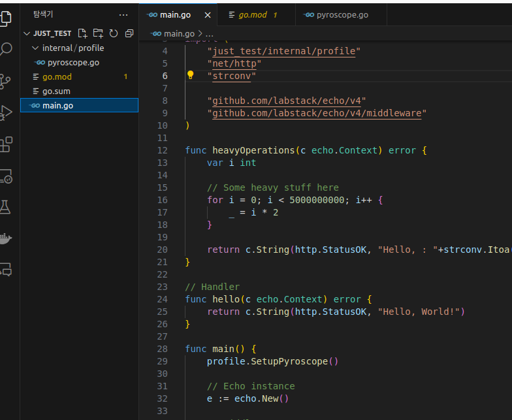Switch to the go.mod editor tab
Image resolution: width=512 pixels, height=420 pixels.
[252, 14]
